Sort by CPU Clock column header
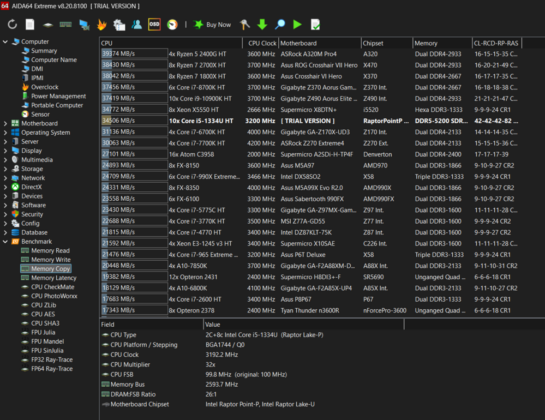This screenshot has width=545, height=420. point(260,43)
